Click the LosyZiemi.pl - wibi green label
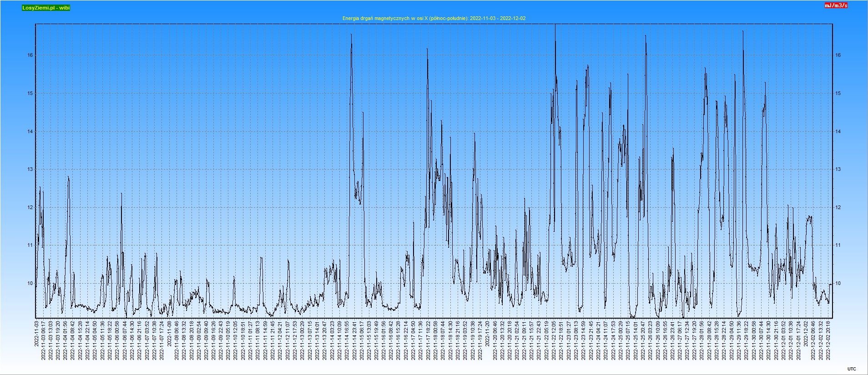 (x=46, y=8)
